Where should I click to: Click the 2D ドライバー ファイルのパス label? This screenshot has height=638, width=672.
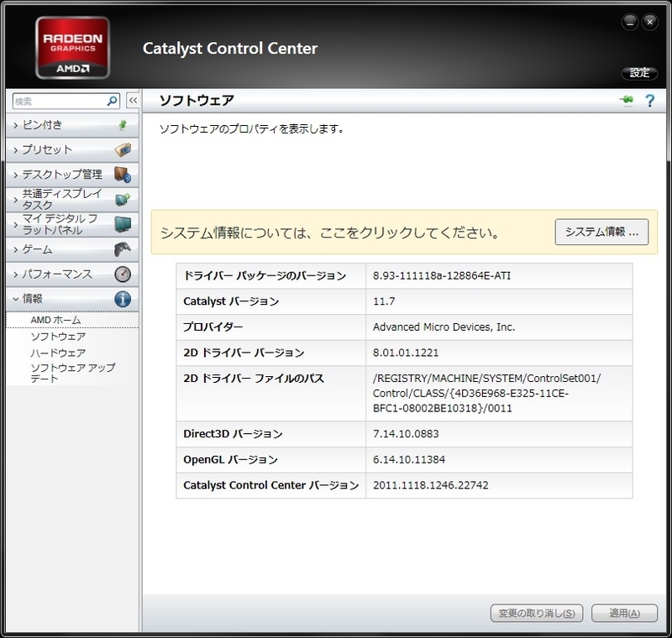254,379
